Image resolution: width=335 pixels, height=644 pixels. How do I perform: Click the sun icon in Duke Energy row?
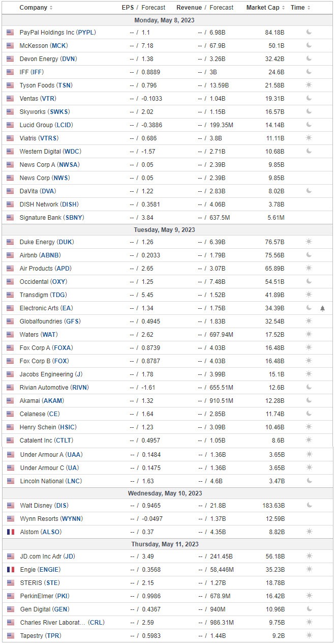309,242
